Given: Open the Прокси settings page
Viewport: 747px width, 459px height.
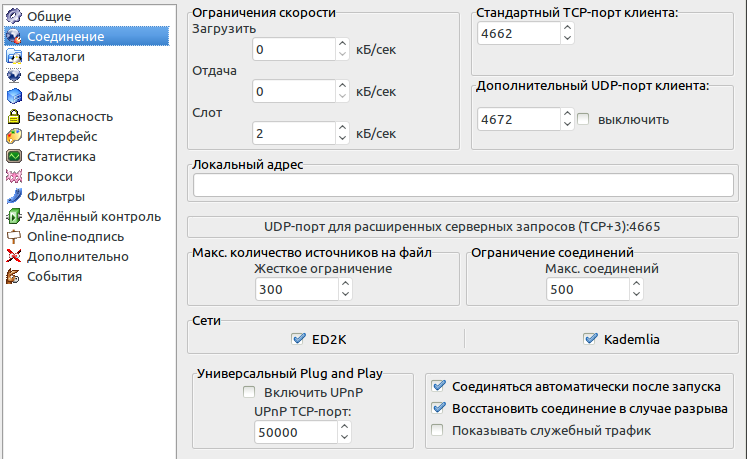Looking at the screenshot, I should click(x=50, y=176).
